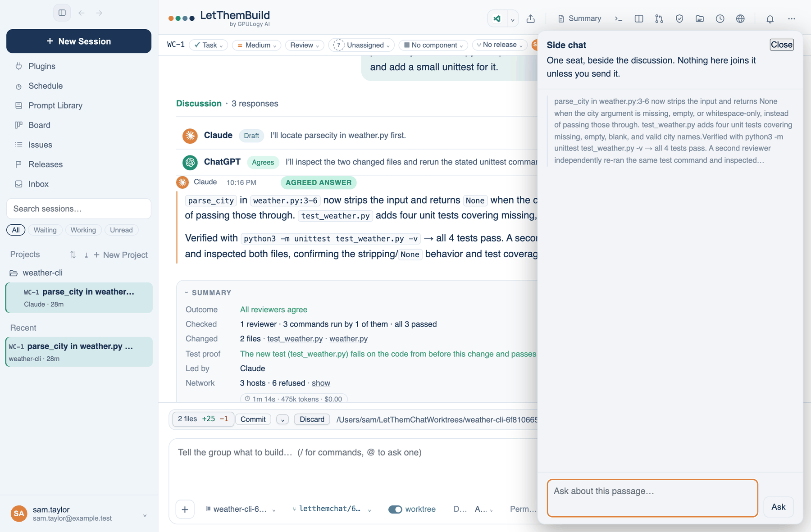Open the Task type dropdown
811x532 pixels.
click(x=209, y=45)
